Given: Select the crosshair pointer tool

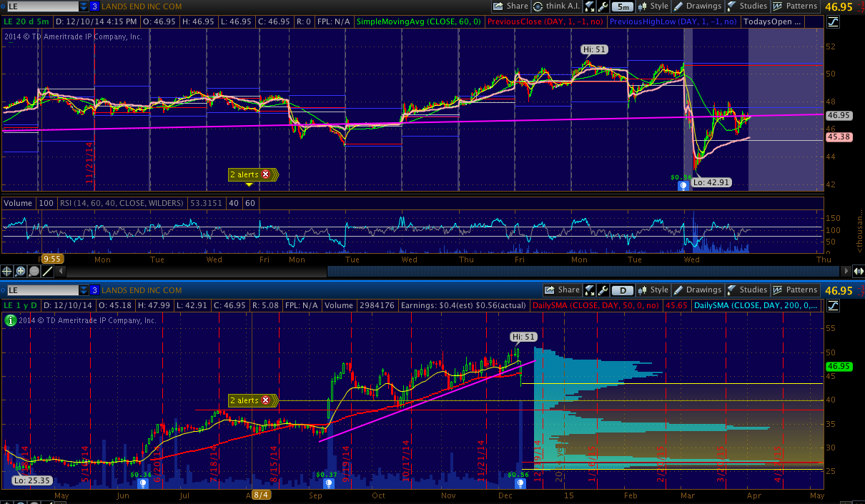Looking at the screenshot, I should tap(8, 271).
